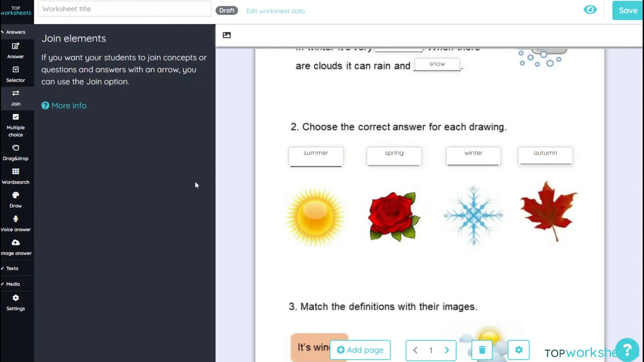Viewport: 644px width, 362px height.
Task: Toggle worksheet preview eye icon
Action: point(590,10)
